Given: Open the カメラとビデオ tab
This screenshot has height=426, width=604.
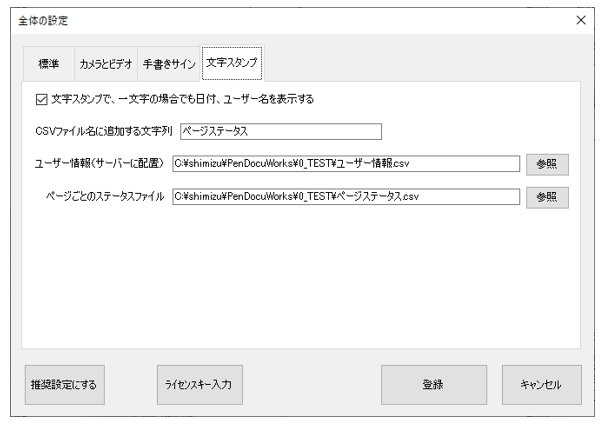Looking at the screenshot, I should point(106,64).
